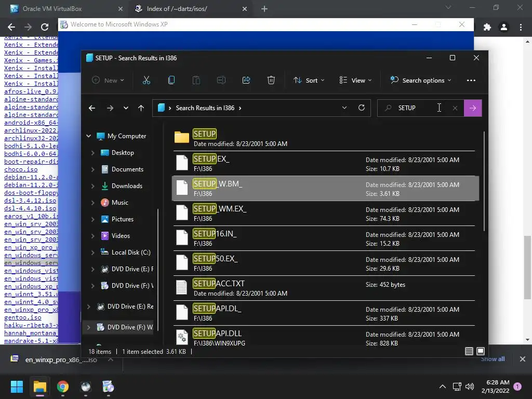Click the Delete trash can icon
Image resolution: width=532 pixels, height=399 pixels.
click(x=271, y=81)
